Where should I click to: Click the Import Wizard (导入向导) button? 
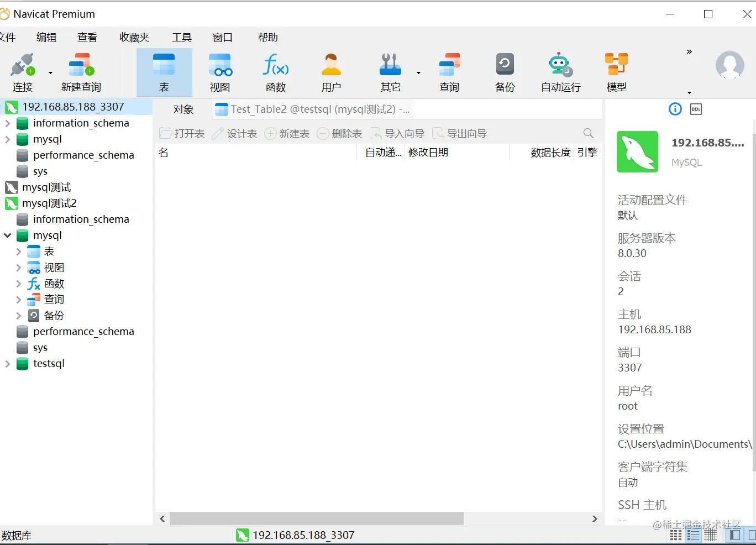click(397, 133)
